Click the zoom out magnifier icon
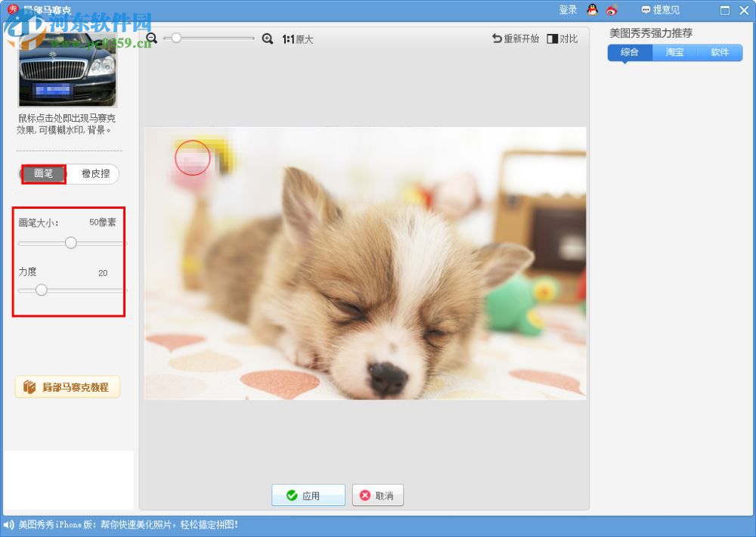Screen dimensions: 756x537 coord(151,38)
